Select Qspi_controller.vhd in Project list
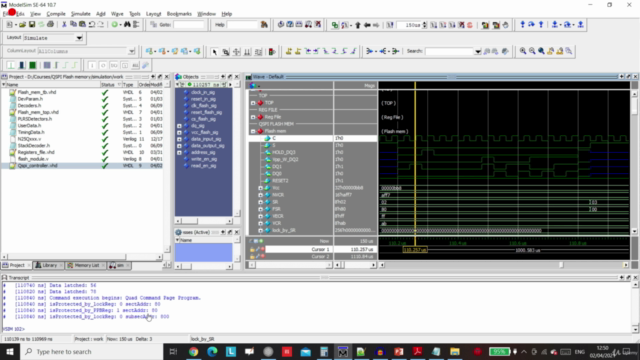Image resolution: width=640 pixels, height=360 pixels. pos(38,166)
